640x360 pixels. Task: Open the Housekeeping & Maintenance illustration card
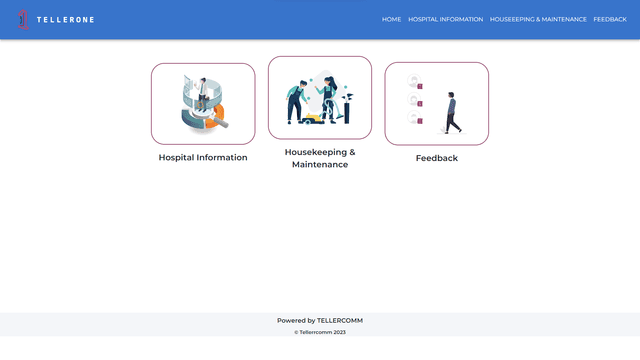tap(320, 98)
